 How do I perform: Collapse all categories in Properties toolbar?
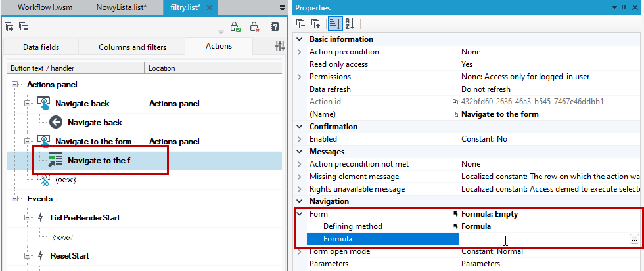point(301,24)
